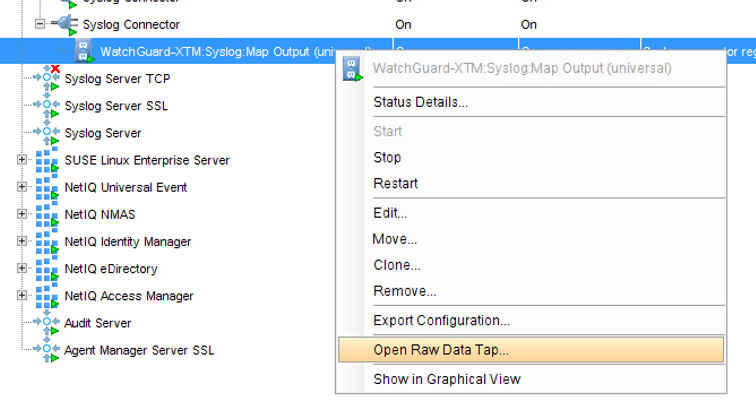Choose Restart from the context menu
756x413 pixels.
[395, 184]
